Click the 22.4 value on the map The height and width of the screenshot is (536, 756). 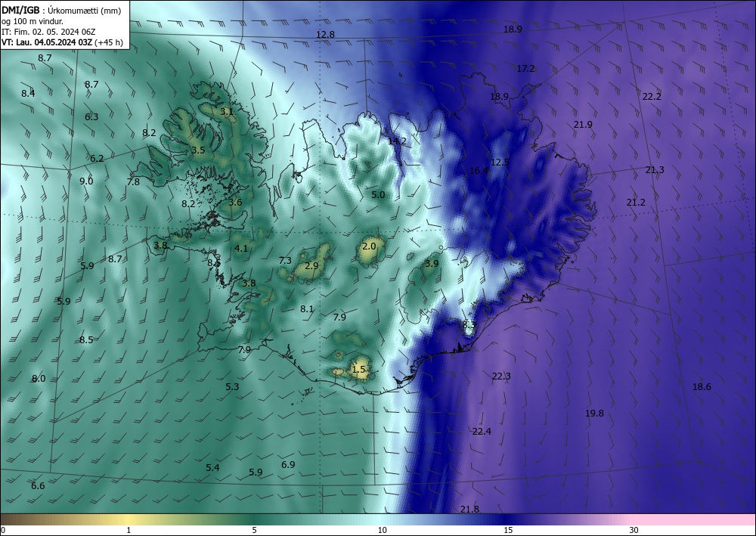click(x=482, y=432)
